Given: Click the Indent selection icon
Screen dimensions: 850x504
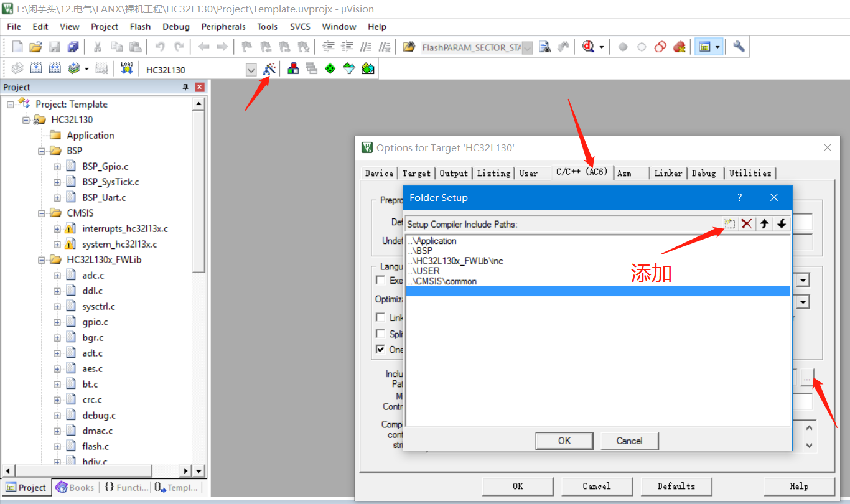Looking at the screenshot, I should [329, 47].
